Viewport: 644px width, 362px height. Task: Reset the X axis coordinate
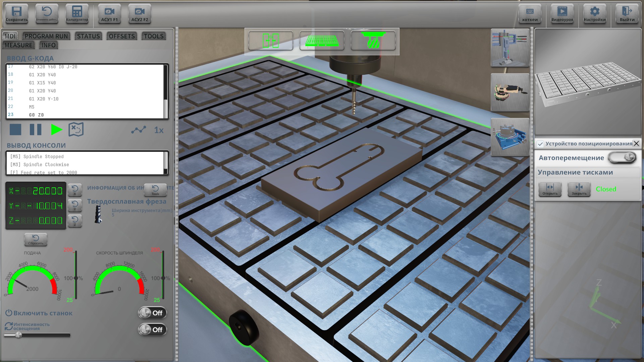click(75, 190)
